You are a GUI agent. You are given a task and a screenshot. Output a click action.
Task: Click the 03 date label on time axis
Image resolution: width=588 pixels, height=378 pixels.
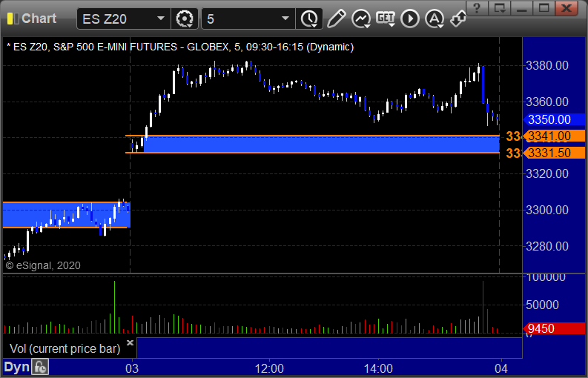pyautogui.click(x=132, y=368)
